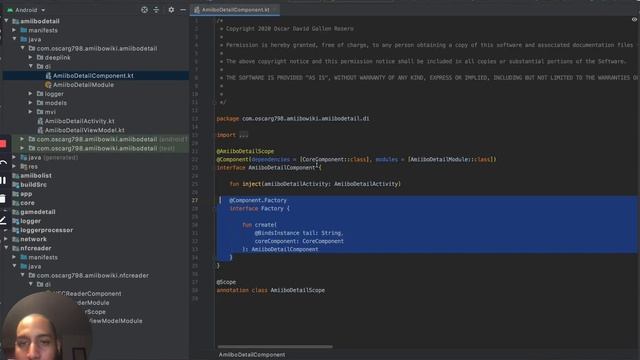The height and width of the screenshot is (360, 640).
Task: Expand manifests folder under amiibodetail
Action: 14,30
